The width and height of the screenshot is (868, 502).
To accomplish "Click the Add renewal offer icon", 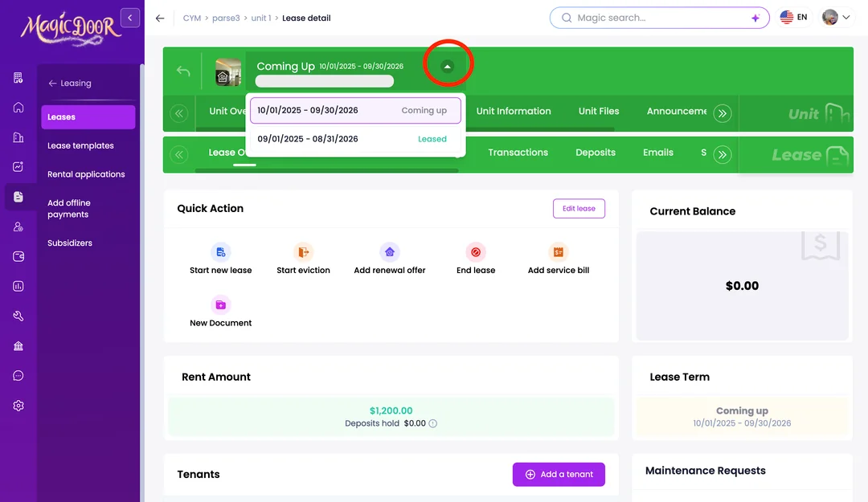I will click(389, 252).
